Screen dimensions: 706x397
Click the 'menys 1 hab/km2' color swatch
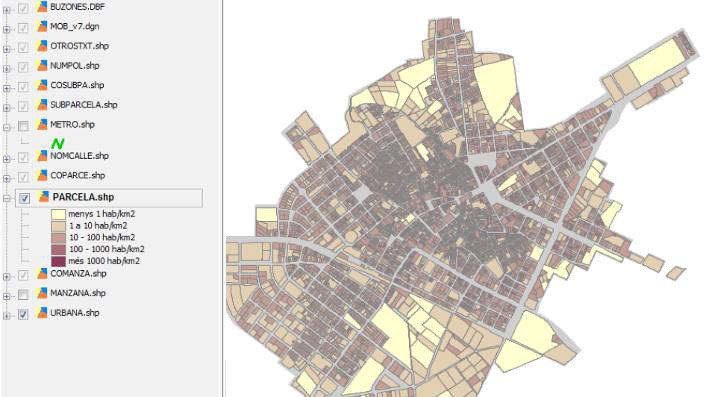pyautogui.click(x=58, y=214)
